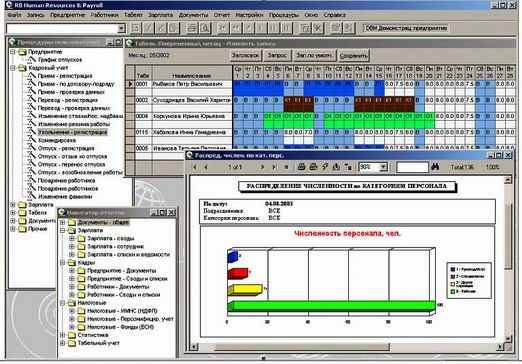522x364 pixels.
Task: Click the binoculars search icon in report toolbar
Action: 435,167
